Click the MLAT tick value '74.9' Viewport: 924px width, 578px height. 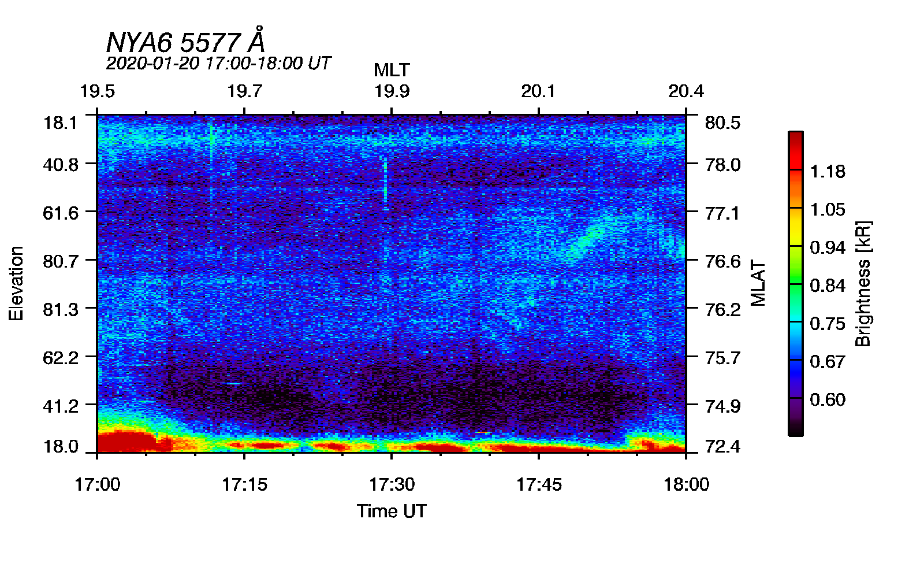click(722, 406)
